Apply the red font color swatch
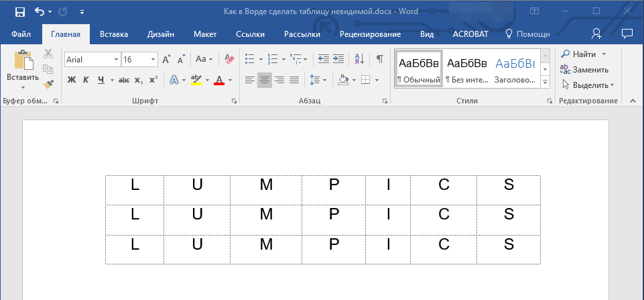This screenshot has width=644, height=300. [x=218, y=80]
